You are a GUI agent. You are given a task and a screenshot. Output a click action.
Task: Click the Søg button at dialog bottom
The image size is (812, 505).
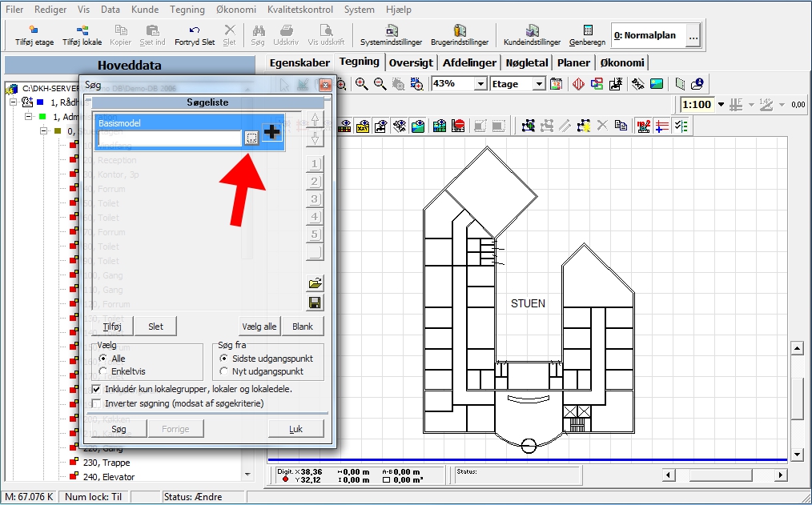coord(119,429)
